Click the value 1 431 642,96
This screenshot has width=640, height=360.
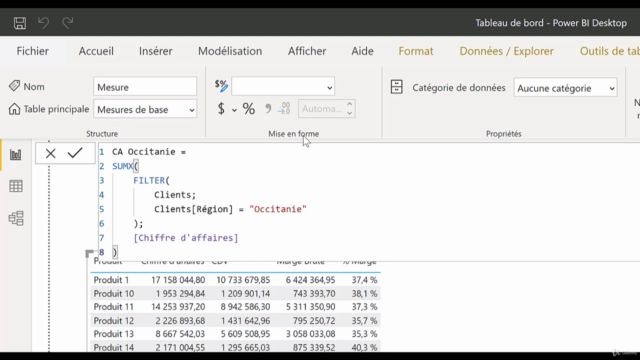[245, 321]
